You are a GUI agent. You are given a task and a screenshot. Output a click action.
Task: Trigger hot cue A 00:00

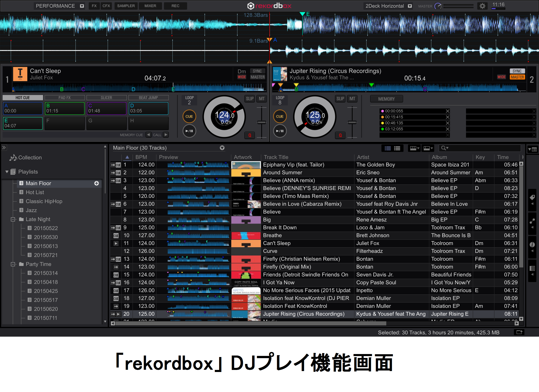pos(23,108)
